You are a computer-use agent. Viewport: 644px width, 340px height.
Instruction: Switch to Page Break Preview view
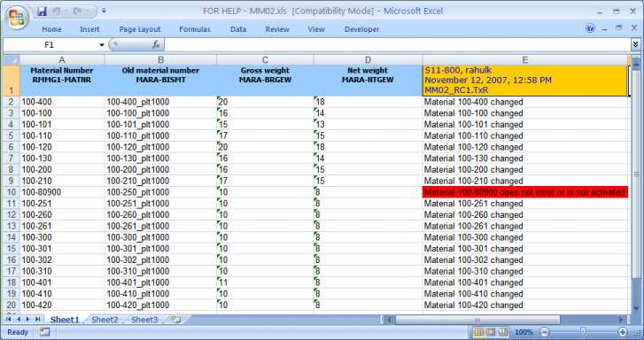[x=503, y=332]
